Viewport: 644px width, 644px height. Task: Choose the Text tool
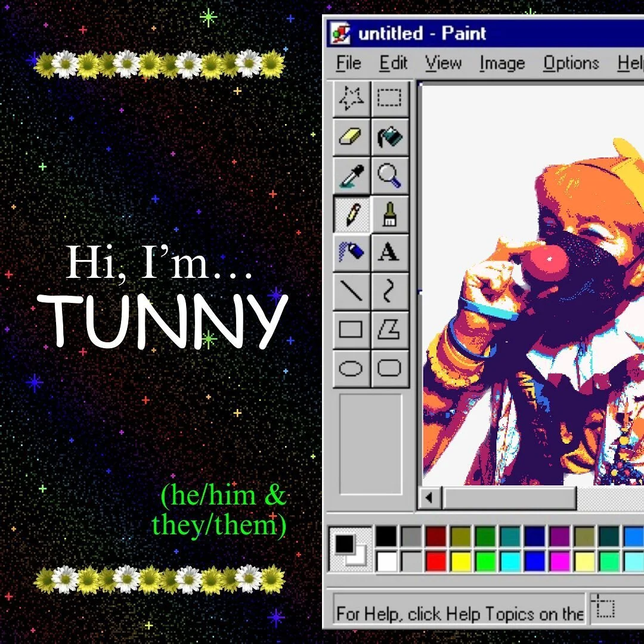click(x=391, y=253)
